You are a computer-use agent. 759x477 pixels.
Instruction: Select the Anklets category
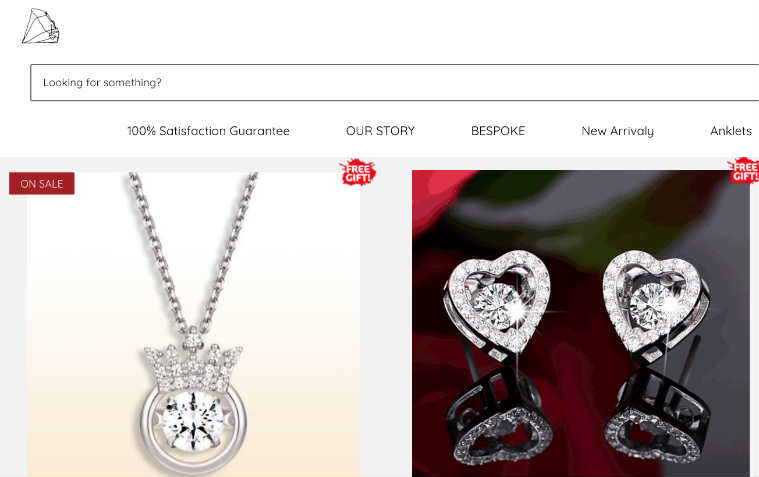coord(730,131)
